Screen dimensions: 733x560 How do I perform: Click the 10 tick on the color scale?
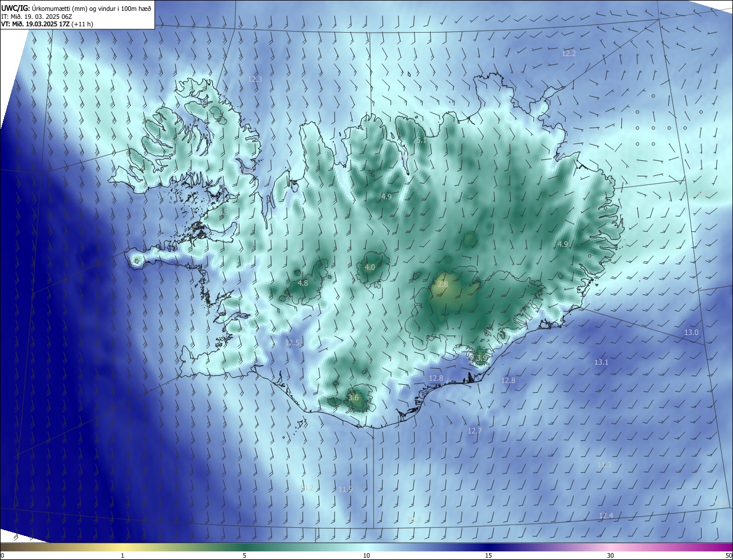366,556
